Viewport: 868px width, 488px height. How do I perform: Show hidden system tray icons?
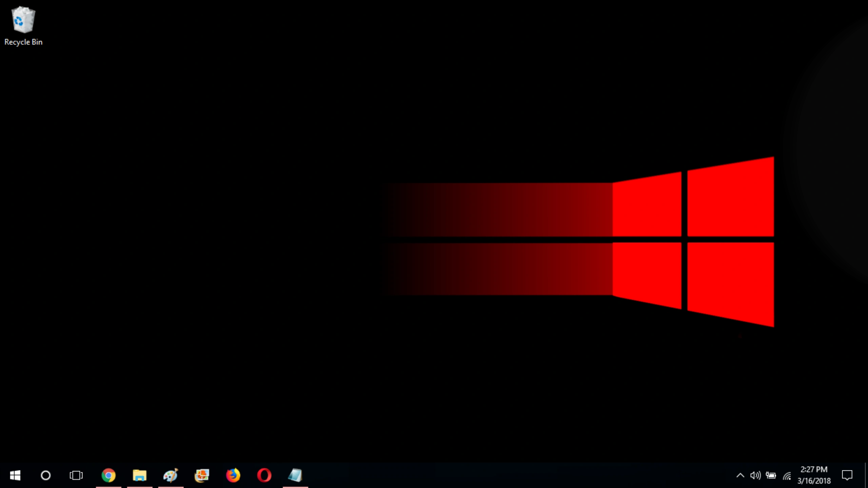point(740,475)
